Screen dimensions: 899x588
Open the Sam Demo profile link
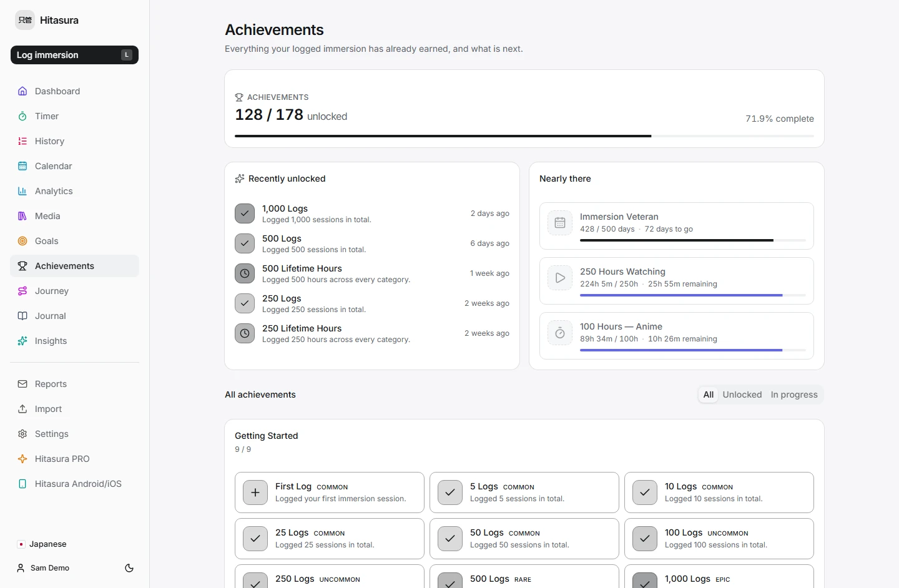pos(43,568)
